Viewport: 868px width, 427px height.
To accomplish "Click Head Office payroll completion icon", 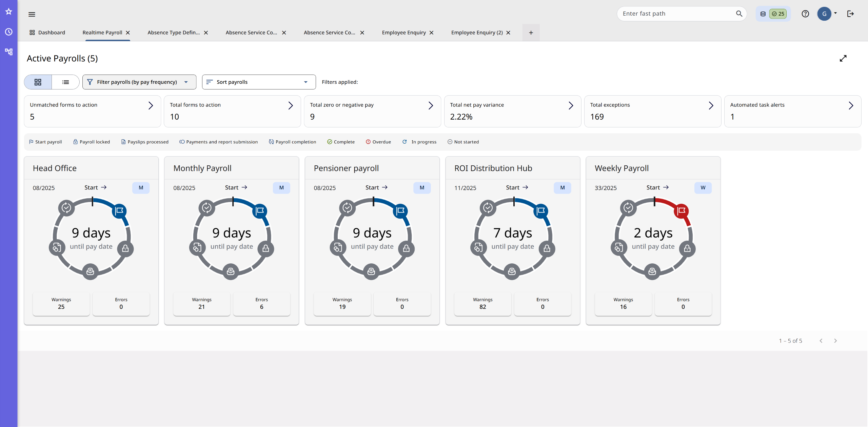I will (66, 207).
